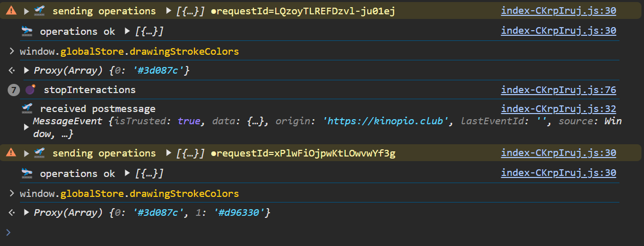Expand the MessageEvent object
The width and height of the screenshot is (644, 246).
pyautogui.click(x=27, y=127)
